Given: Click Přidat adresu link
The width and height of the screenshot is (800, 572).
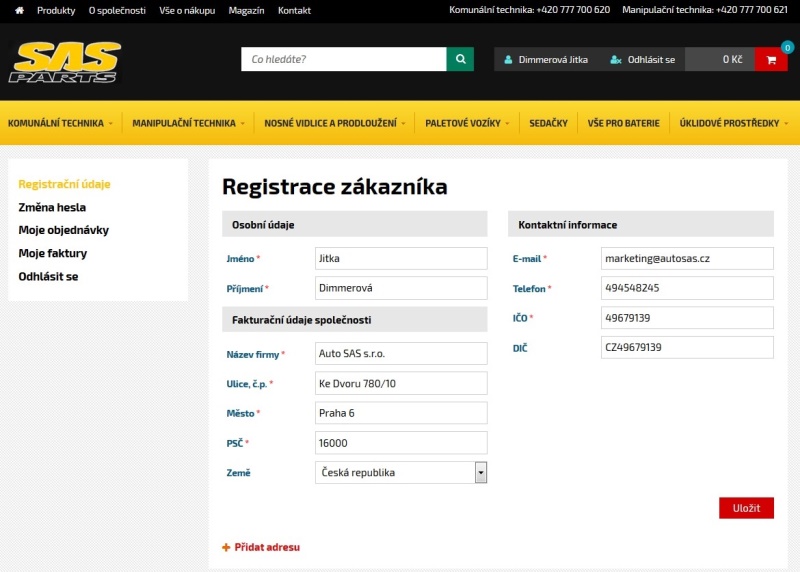Looking at the screenshot, I should (267, 548).
